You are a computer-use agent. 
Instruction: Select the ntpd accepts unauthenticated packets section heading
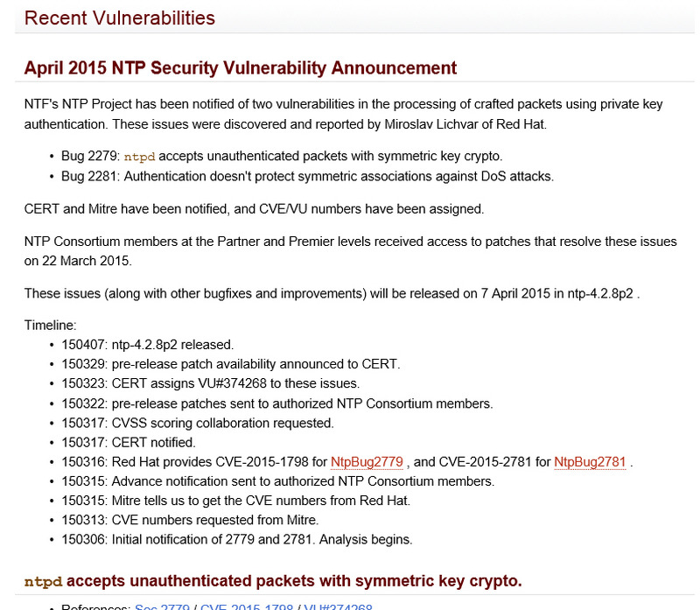[x=272, y=580]
